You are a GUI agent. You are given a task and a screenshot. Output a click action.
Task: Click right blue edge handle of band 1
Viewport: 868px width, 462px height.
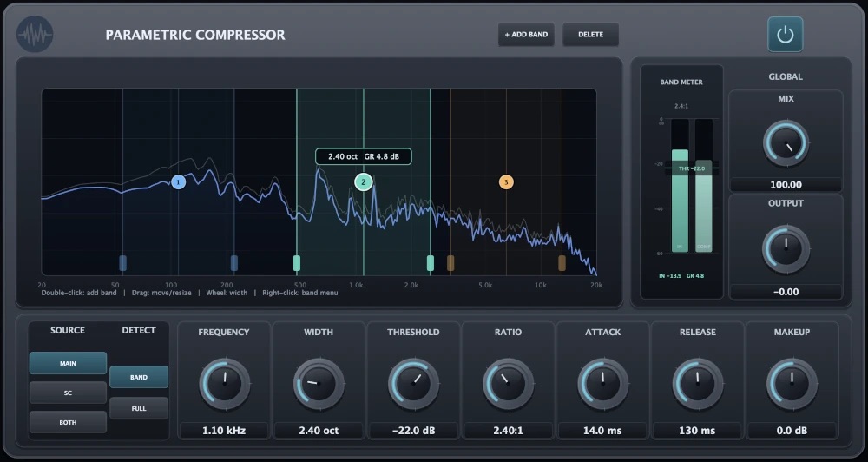tap(234, 263)
